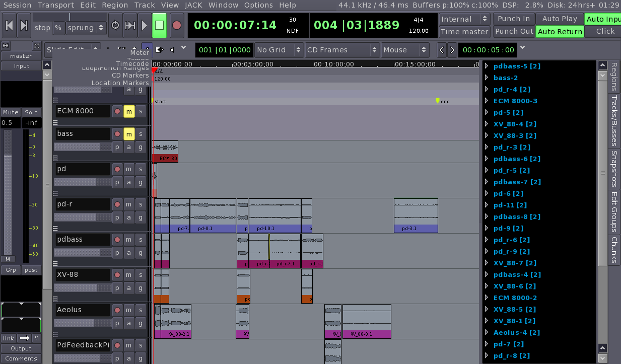Image resolution: width=621 pixels, height=364 pixels.
Task: Expand the pdbass-5 region entry
Action: [x=487, y=66]
